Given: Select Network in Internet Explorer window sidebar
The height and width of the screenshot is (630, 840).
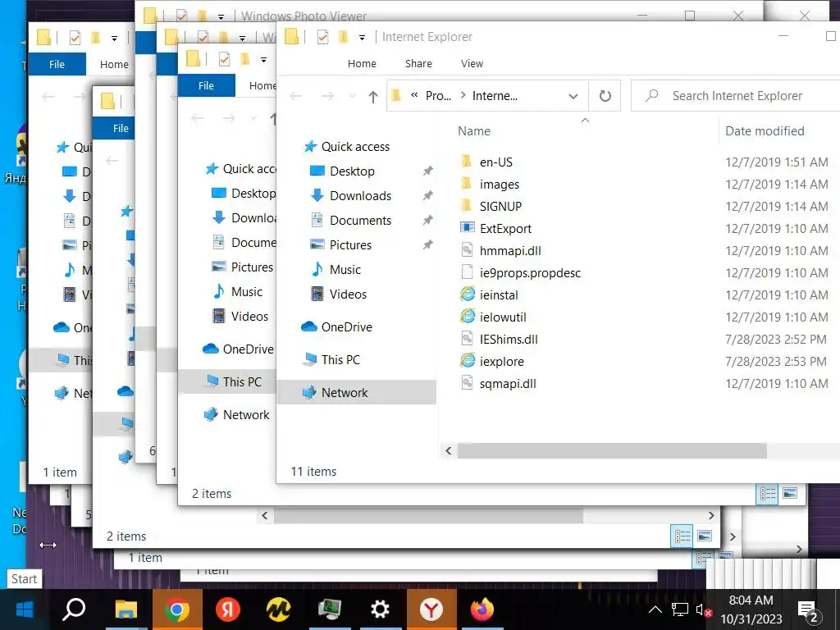Looking at the screenshot, I should point(345,393).
